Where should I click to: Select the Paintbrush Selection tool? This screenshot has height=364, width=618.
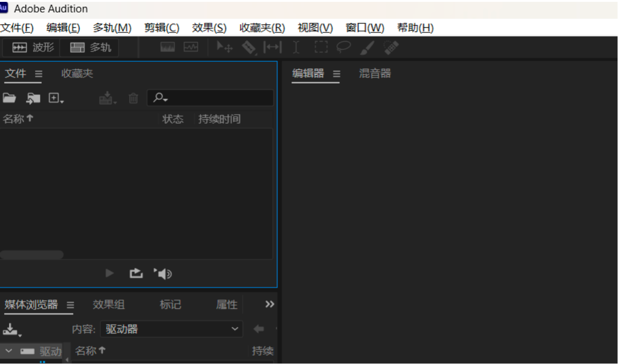coord(367,47)
